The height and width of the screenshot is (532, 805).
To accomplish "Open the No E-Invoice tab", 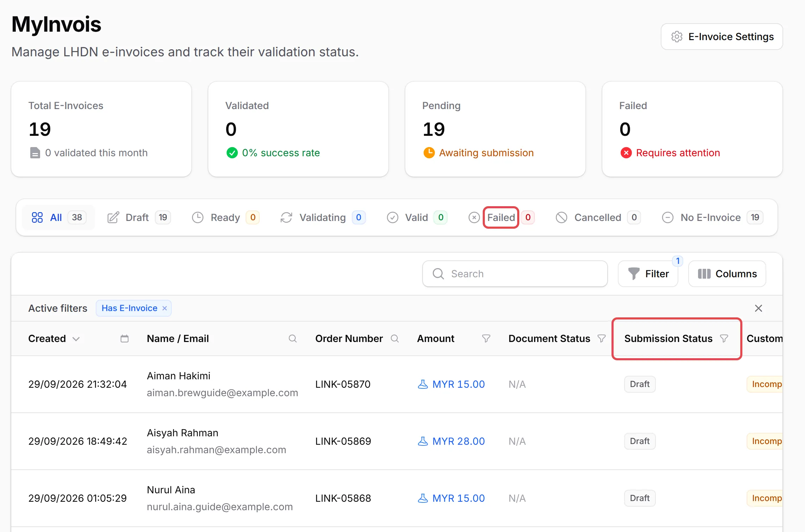I will point(712,217).
